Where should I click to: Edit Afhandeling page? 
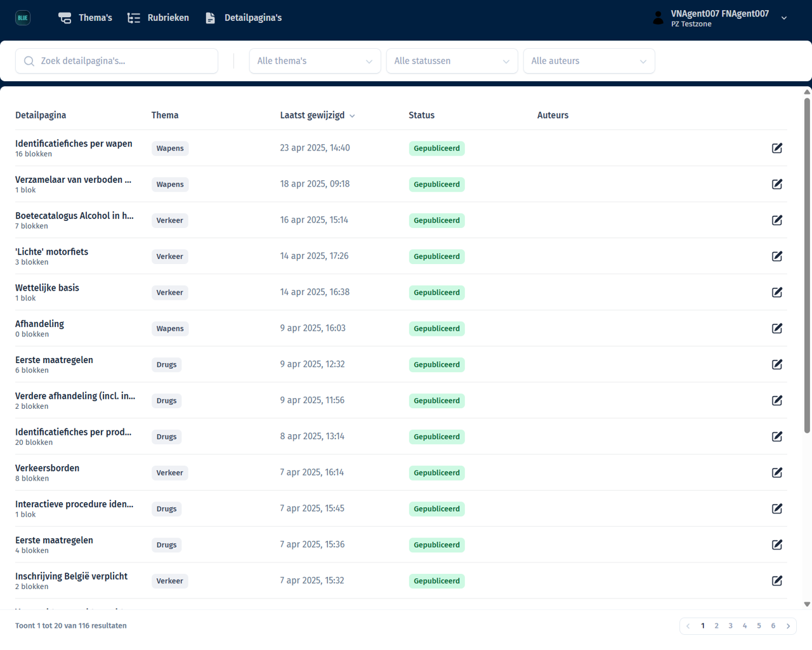tap(777, 328)
